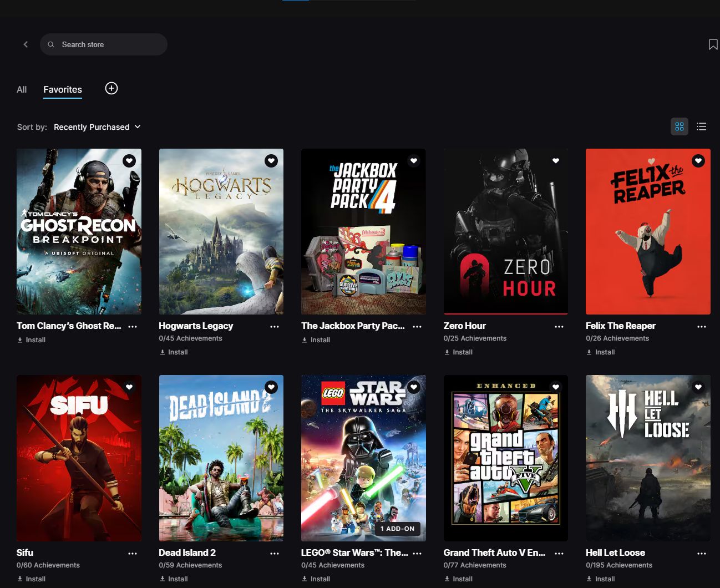Open Sifu cover art
The height and width of the screenshot is (588, 720).
click(x=79, y=458)
